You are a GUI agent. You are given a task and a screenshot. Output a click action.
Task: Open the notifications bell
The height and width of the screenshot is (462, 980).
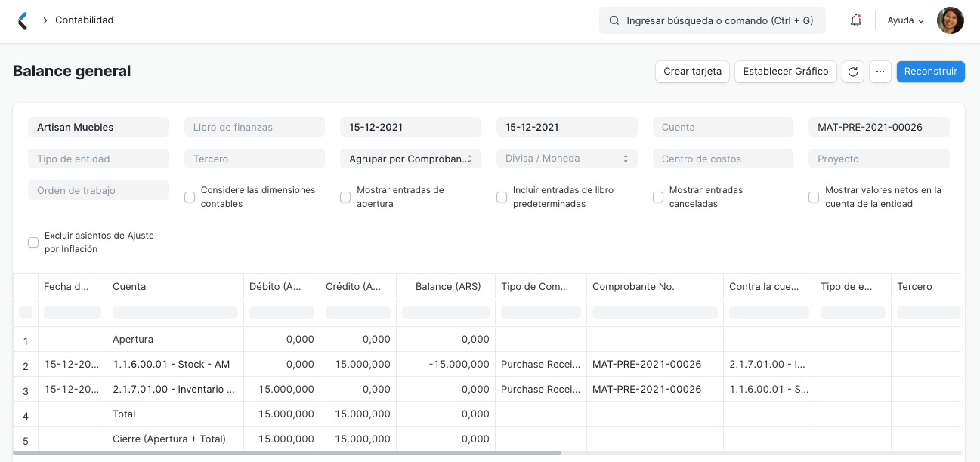click(855, 20)
